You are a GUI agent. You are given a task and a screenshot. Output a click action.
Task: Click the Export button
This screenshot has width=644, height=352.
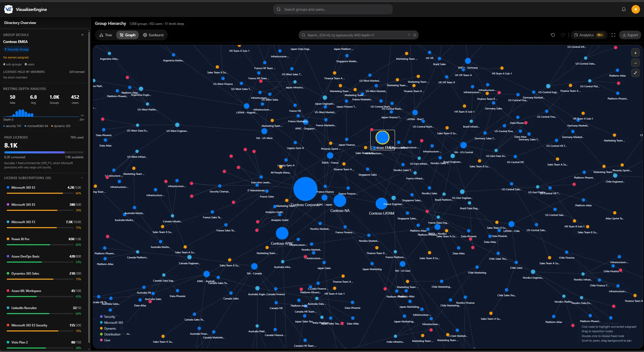coord(630,35)
